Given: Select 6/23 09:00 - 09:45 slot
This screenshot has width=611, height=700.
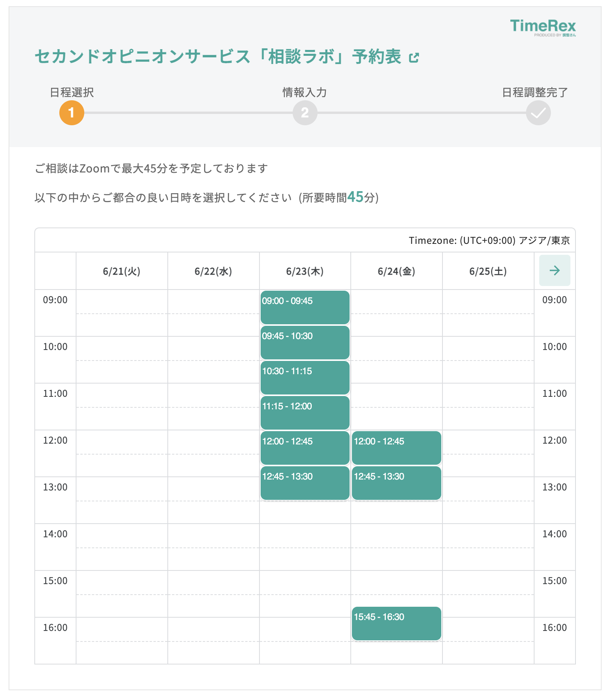Looking at the screenshot, I should coord(305,307).
